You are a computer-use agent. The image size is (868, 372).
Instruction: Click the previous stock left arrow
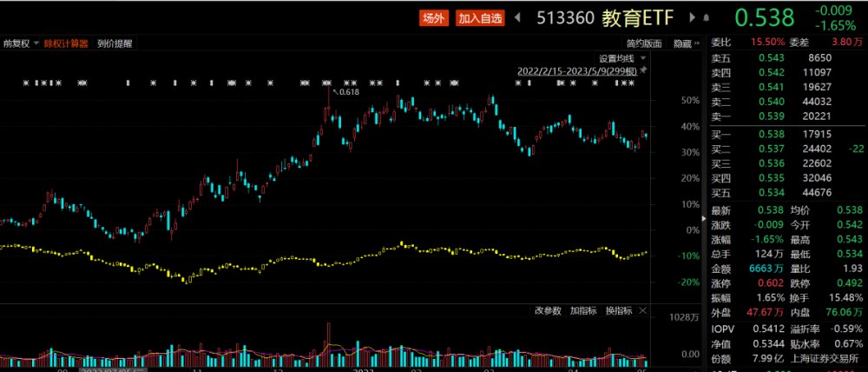tap(519, 17)
